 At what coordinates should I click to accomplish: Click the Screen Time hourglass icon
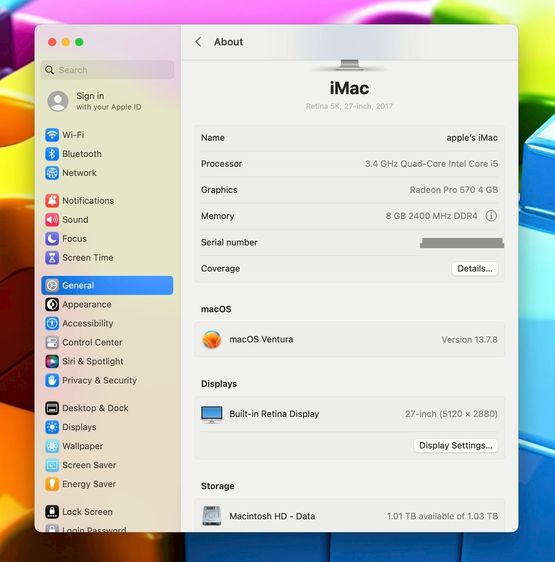pyautogui.click(x=52, y=258)
